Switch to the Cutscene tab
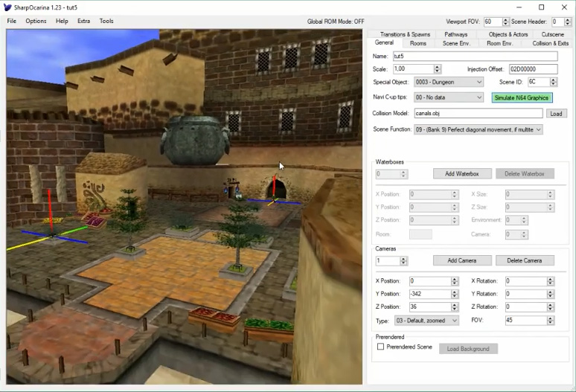This screenshot has width=576, height=392. (552, 34)
